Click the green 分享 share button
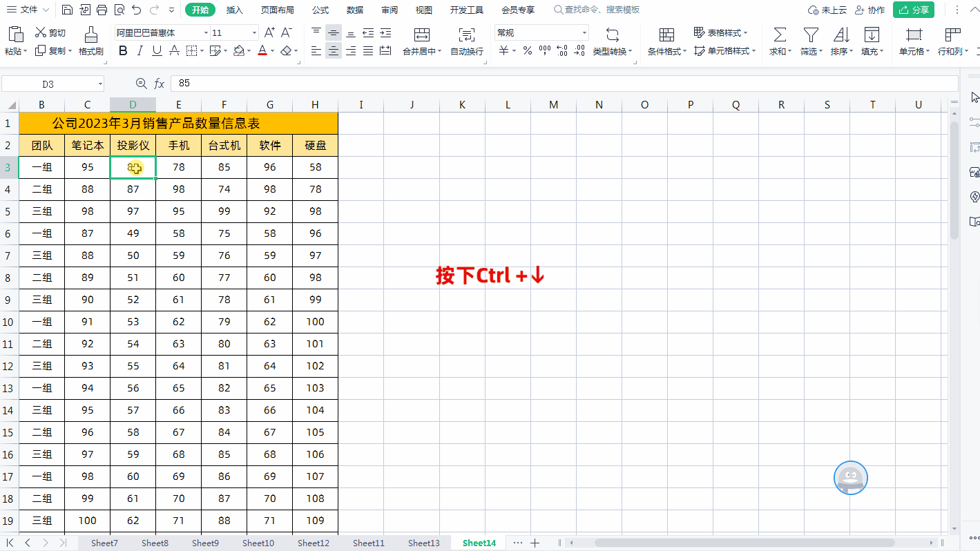Screen dimensions: 980x551 point(913,10)
